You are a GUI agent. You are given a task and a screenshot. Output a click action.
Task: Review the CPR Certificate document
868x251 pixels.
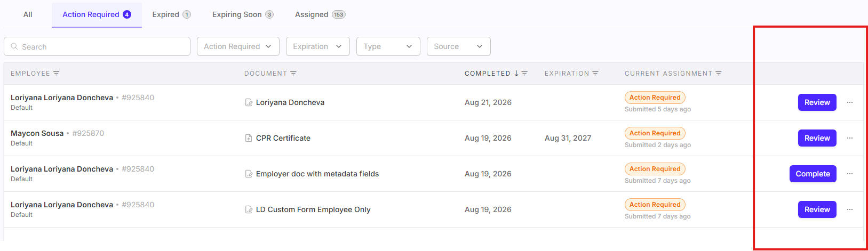[x=817, y=138]
